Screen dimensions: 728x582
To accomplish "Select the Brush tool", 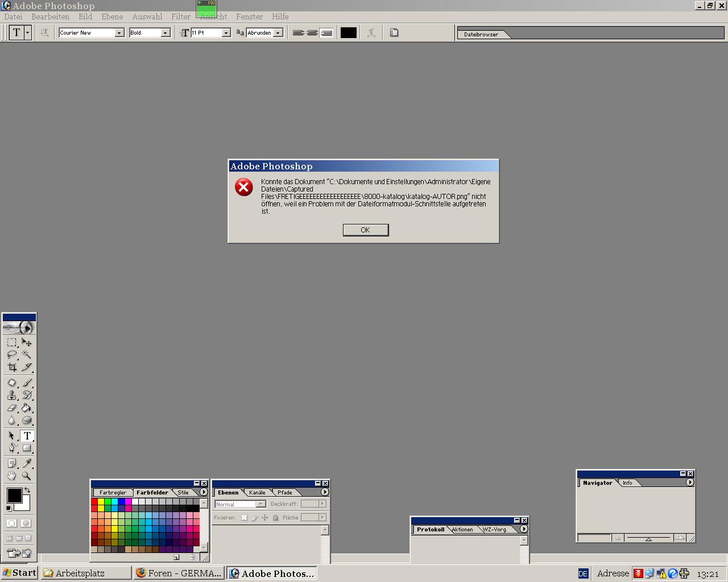I will click(x=26, y=383).
